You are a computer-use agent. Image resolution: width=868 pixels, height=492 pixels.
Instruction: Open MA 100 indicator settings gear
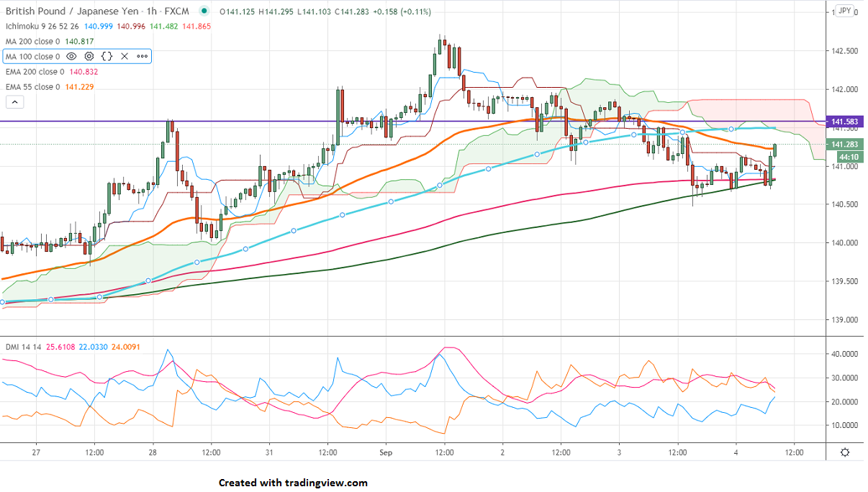tap(89, 56)
